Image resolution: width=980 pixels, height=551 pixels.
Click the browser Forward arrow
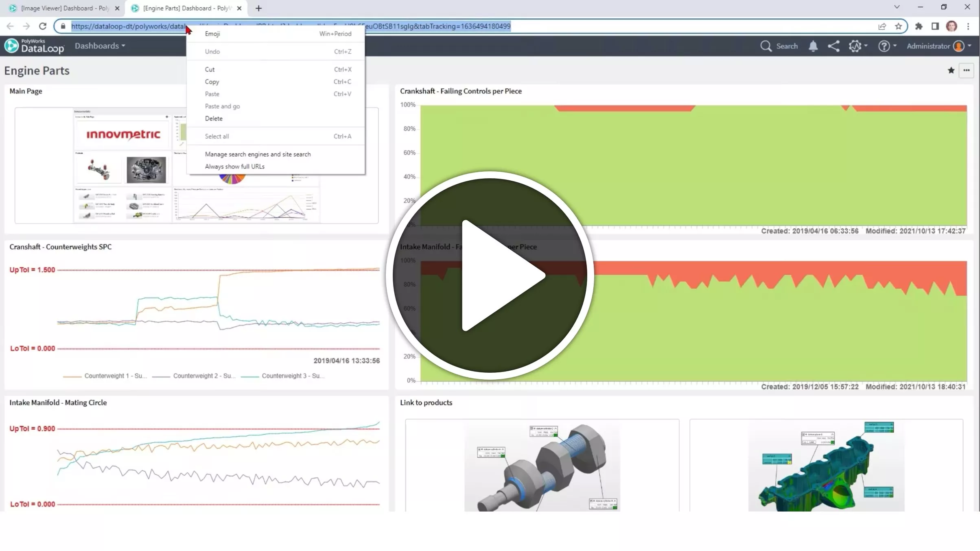[x=26, y=26]
